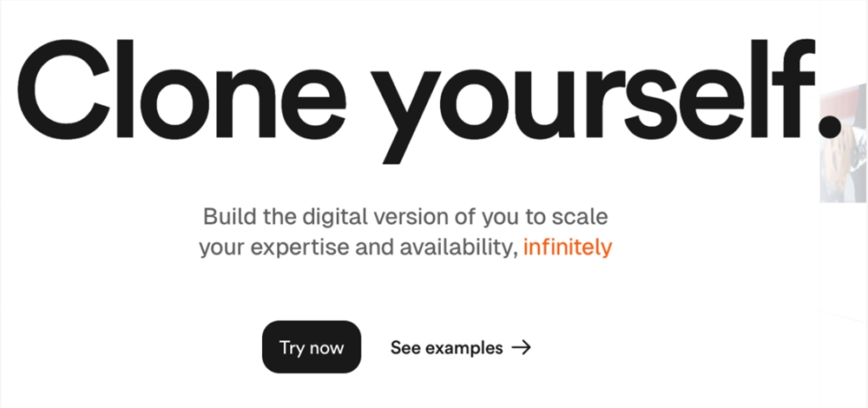Click the period ending the headline

tap(831, 126)
